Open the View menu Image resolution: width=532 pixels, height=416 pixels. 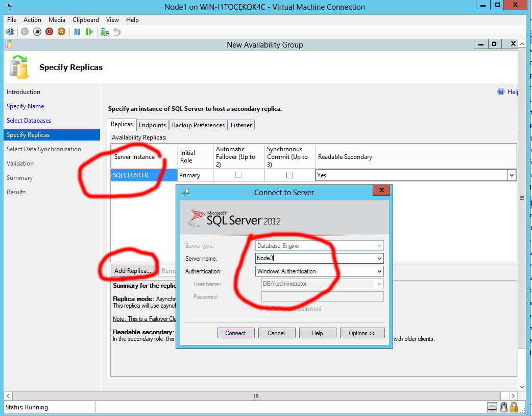[x=112, y=20]
